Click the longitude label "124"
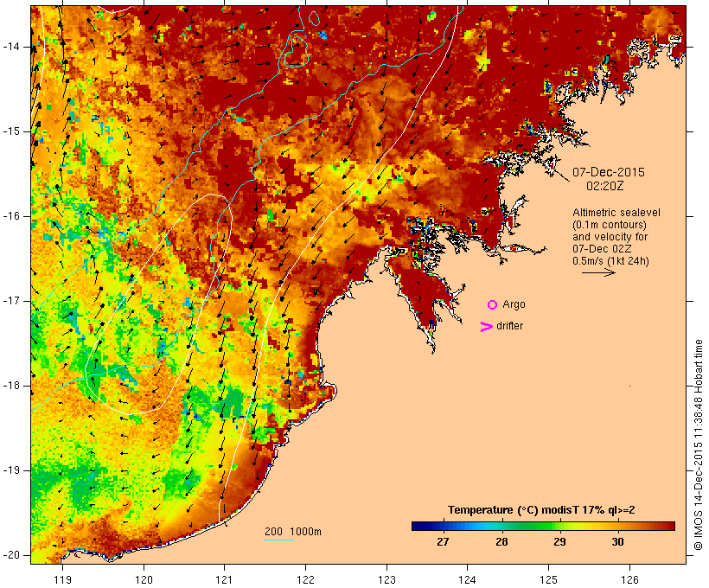 pyautogui.click(x=467, y=580)
